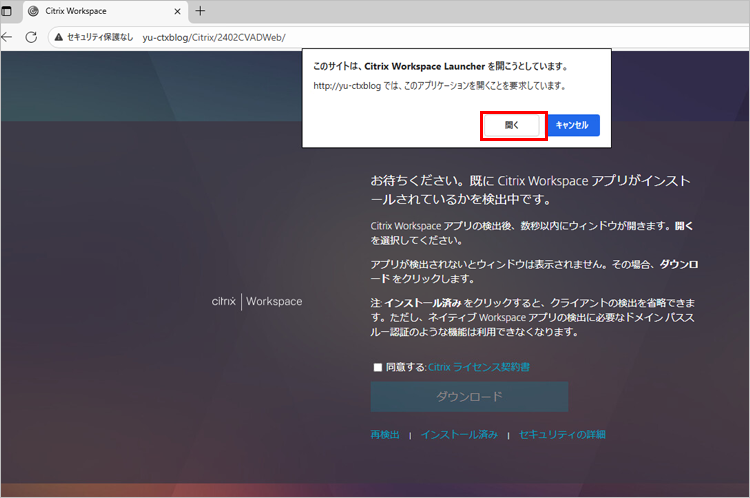The image size is (750, 498).
Task: Go back using the browser back arrow
Action: [6, 37]
